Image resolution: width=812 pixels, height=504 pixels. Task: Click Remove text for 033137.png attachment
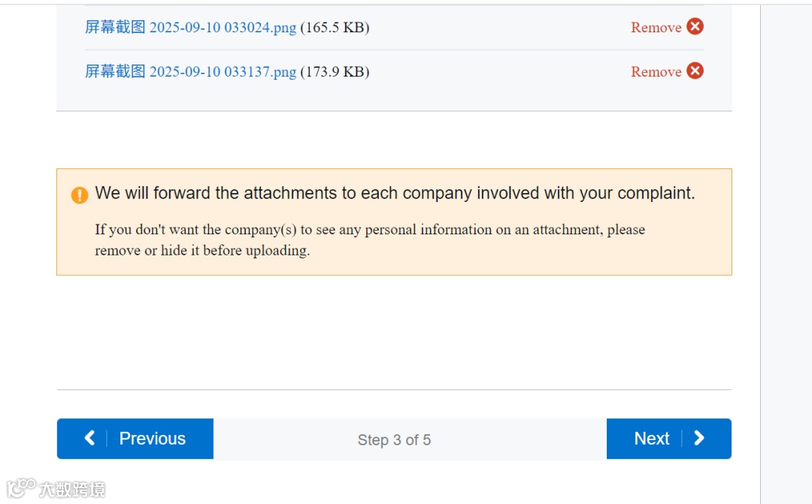pos(656,72)
